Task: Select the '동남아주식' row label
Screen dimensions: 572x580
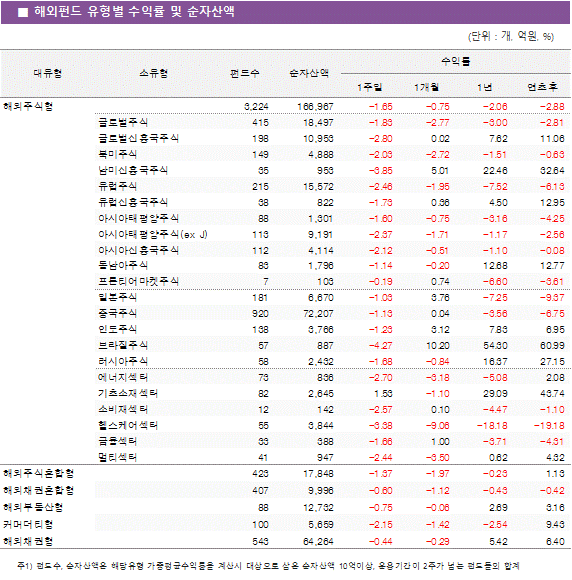Action: pyautogui.click(x=123, y=265)
